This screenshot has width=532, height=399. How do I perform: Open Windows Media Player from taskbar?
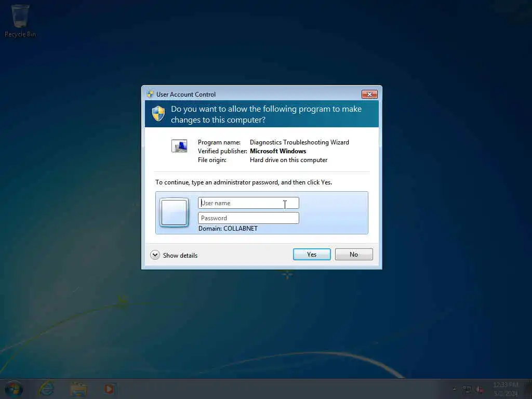(x=110, y=389)
